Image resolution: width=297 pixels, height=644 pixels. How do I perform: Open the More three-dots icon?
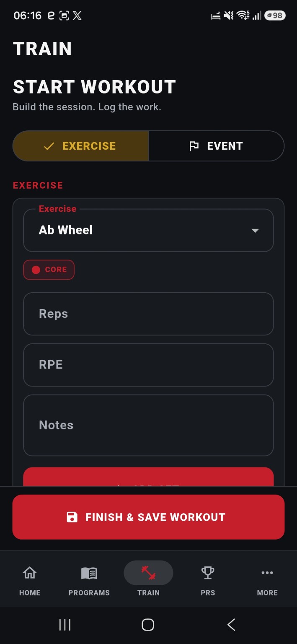click(267, 573)
